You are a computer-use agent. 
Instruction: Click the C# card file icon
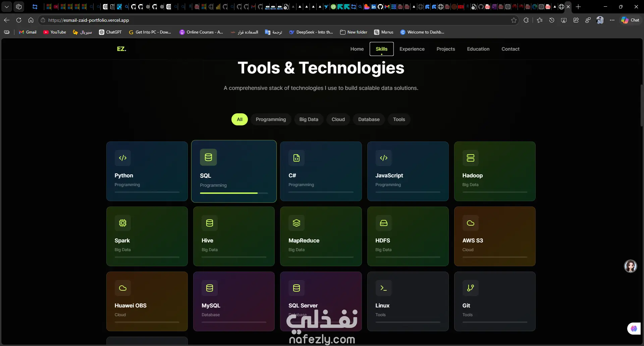tap(297, 158)
